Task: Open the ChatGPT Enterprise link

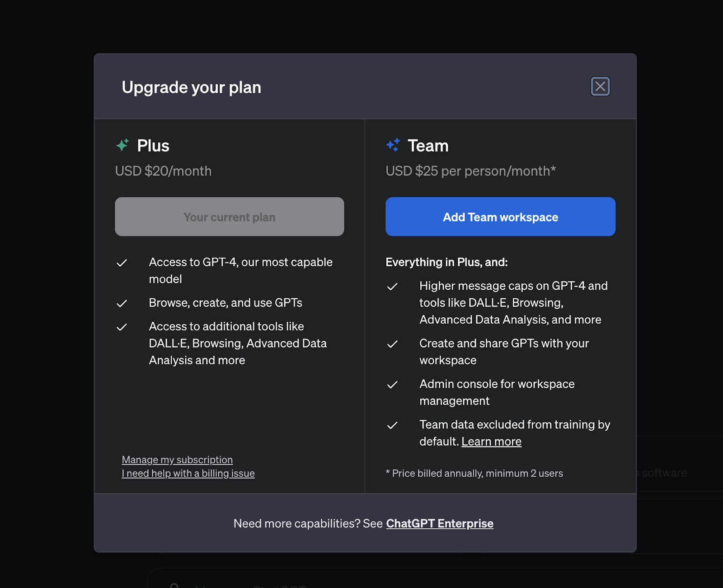Action: pyautogui.click(x=440, y=523)
